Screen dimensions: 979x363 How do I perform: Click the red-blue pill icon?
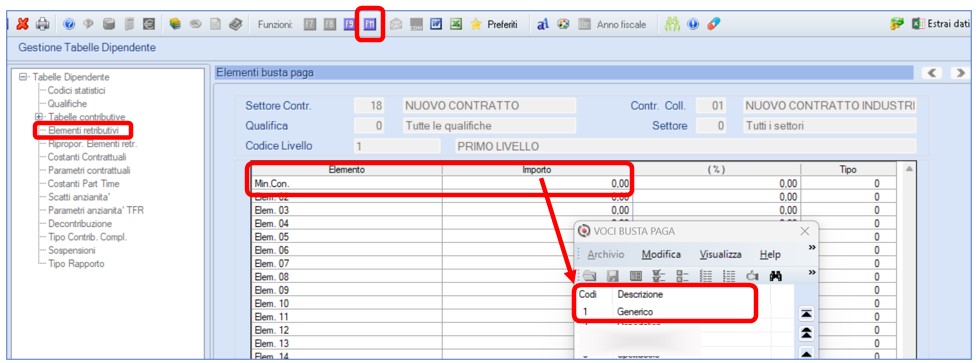point(714,24)
